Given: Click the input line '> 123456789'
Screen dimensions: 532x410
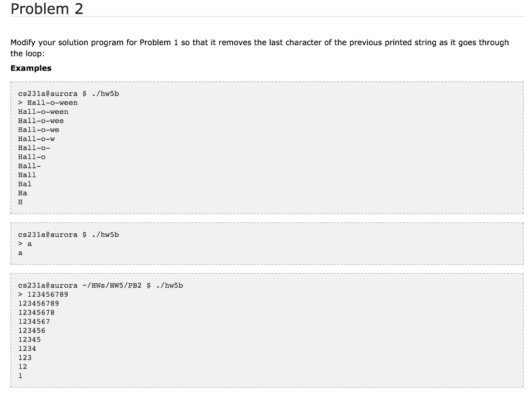Looking at the screenshot, I should (x=43, y=295).
